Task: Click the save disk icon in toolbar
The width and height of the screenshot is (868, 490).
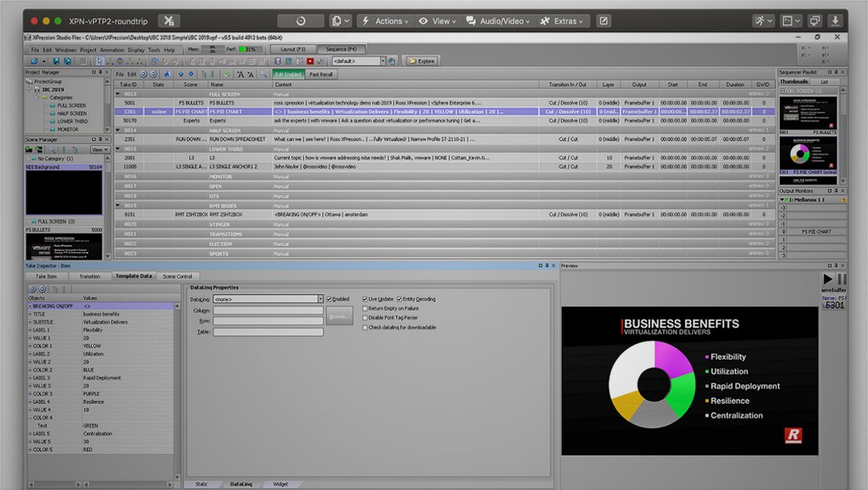Action: pos(56,62)
